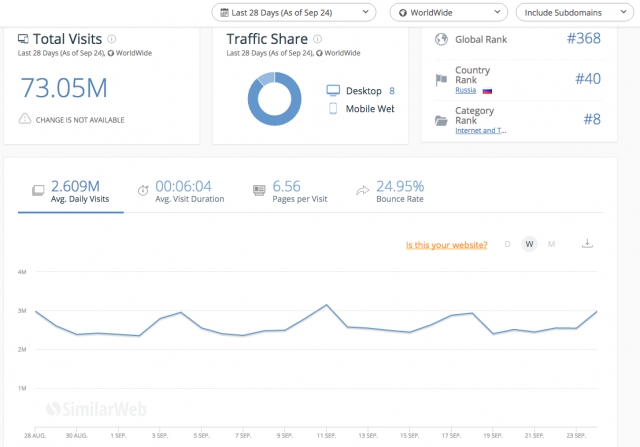Switch chart granularity to M (monthly)
Viewport: 640px width, 447px height.
[551, 244]
